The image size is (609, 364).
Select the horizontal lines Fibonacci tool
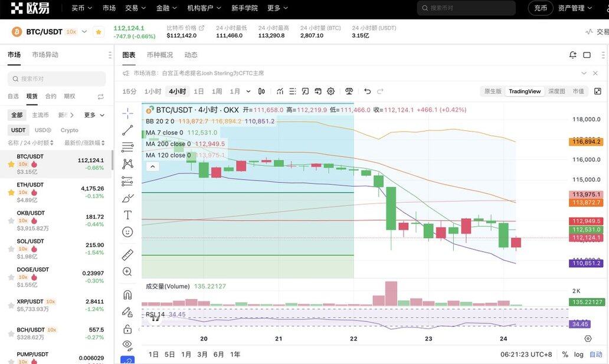point(127,147)
